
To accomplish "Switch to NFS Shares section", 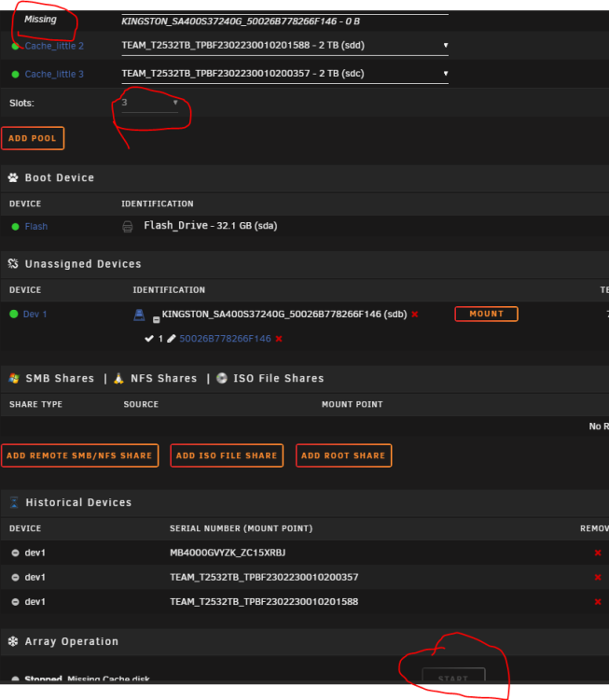I will pyautogui.click(x=164, y=379).
